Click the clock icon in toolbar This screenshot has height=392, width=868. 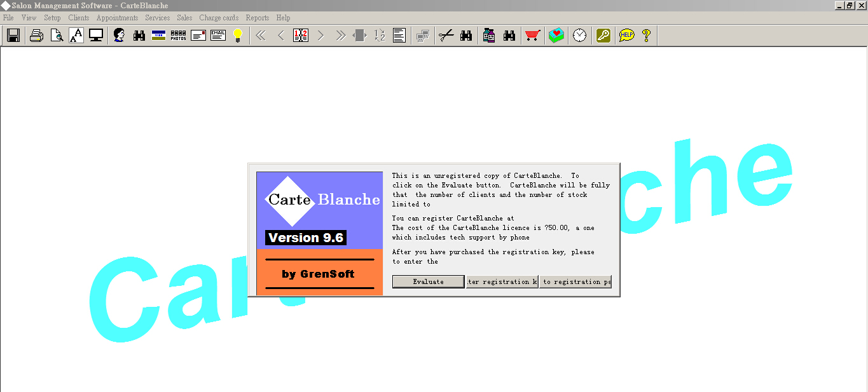579,36
